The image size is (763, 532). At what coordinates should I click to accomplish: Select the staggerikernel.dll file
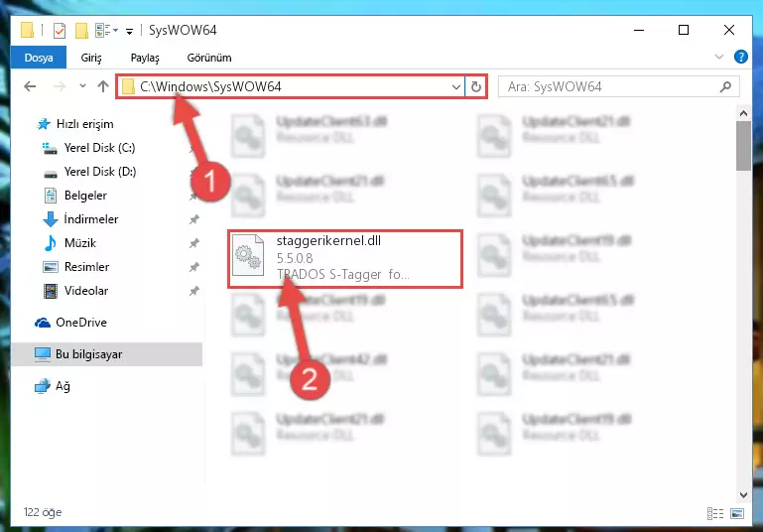pos(345,259)
